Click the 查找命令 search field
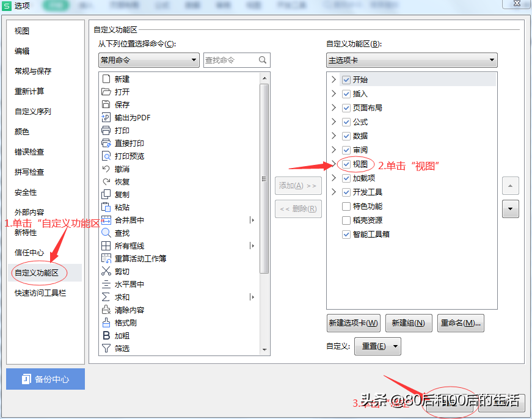The height and width of the screenshot is (419, 532). pyautogui.click(x=236, y=60)
